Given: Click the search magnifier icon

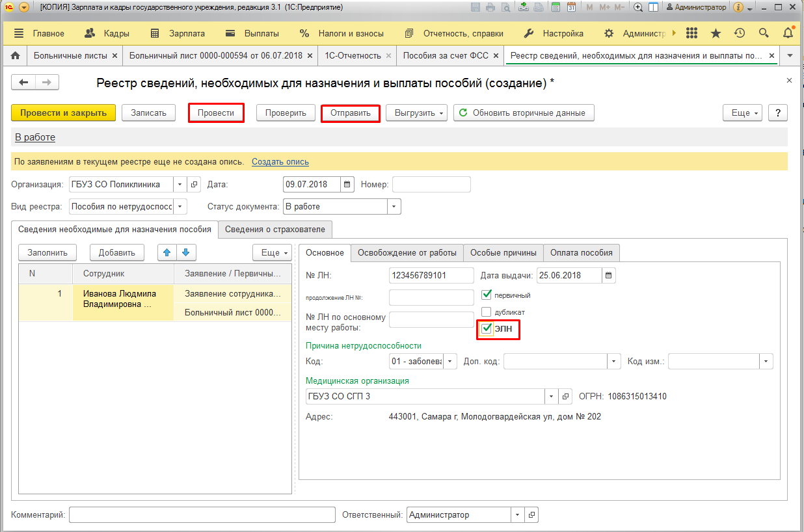Looking at the screenshot, I should pos(764,33).
